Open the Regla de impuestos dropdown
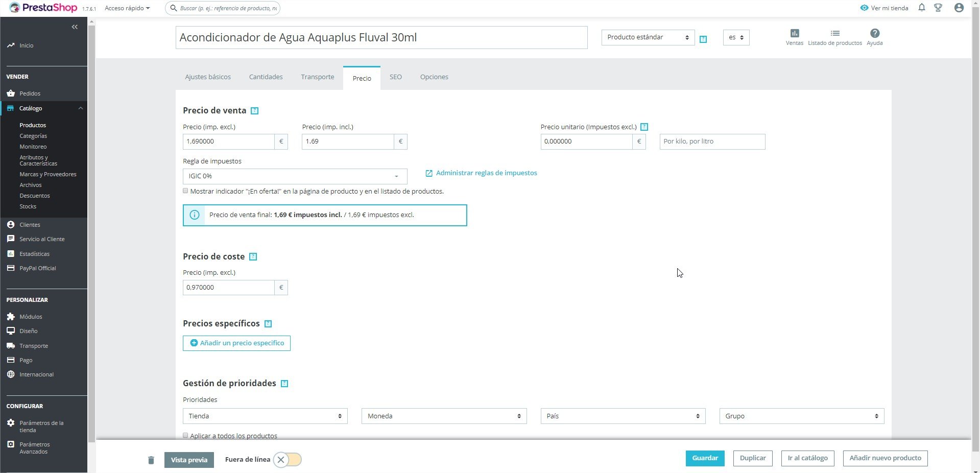Image resolution: width=980 pixels, height=473 pixels. tap(295, 176)
